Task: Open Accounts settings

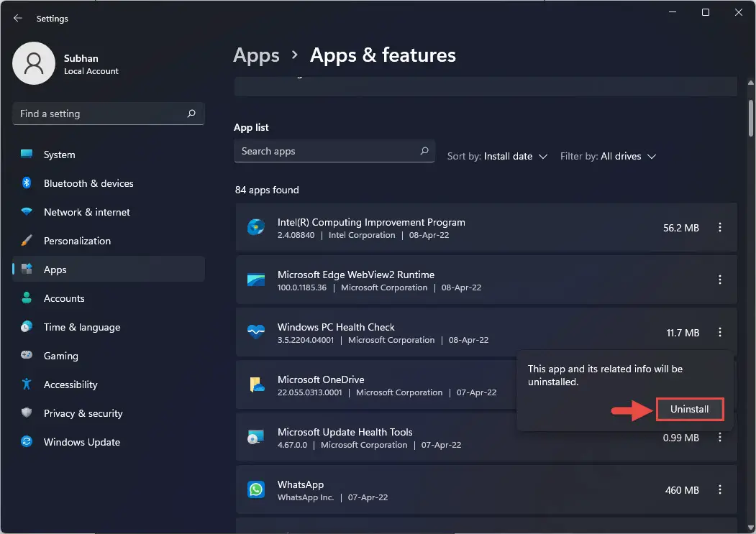Action: coord(109,298)
